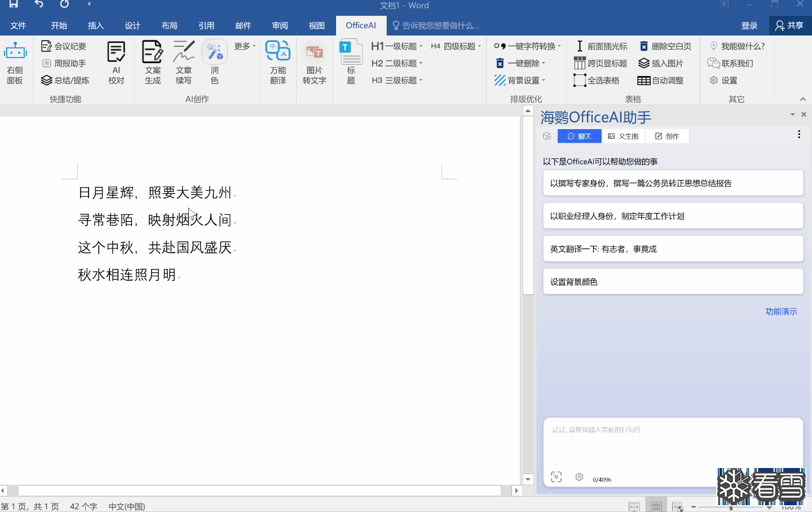Click the 插入图片 layers icon

tap(644, 63)
